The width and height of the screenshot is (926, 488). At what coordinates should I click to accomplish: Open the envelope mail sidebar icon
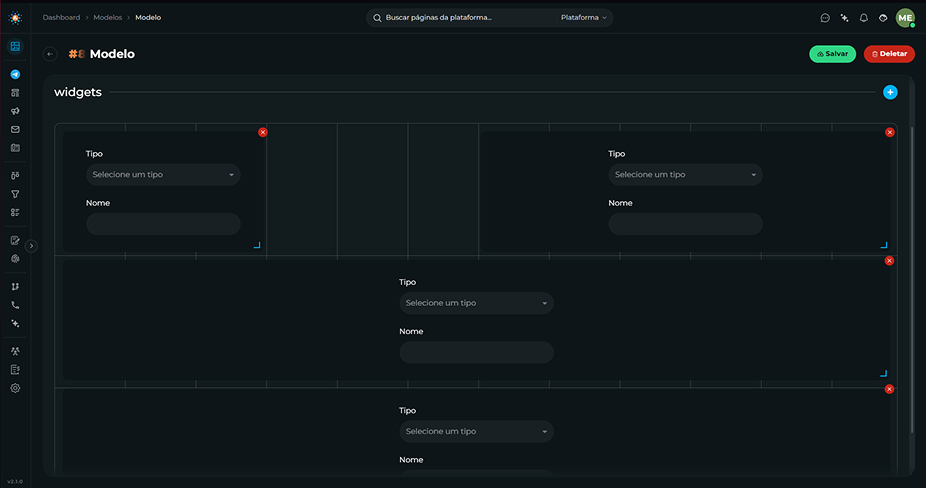click(x=15, y=129)
